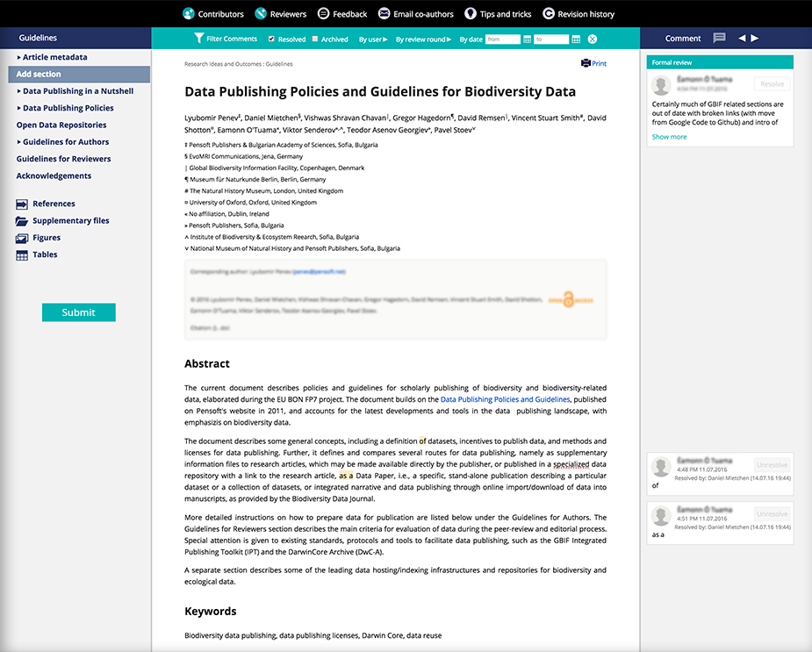Click the highlighted 'of' word in abstract

pyautogui.click(x=422, y=441)
